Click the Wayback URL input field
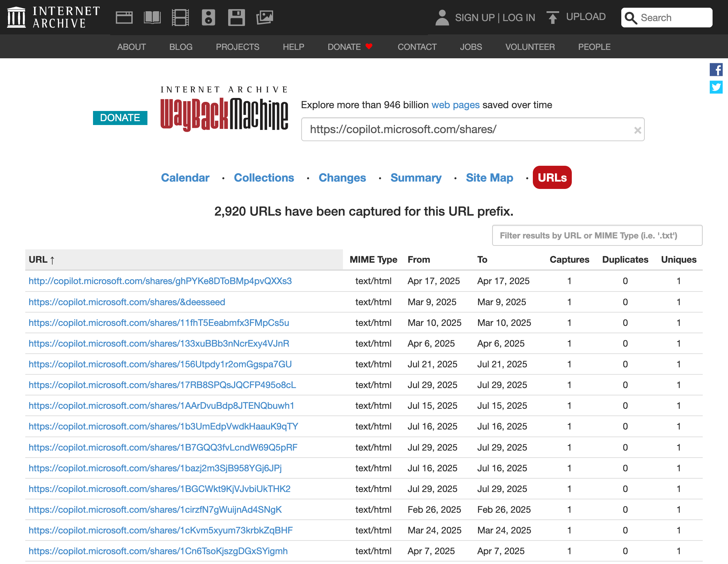The height and width of the screenshot is (564, 728). [x=472, y=129]
